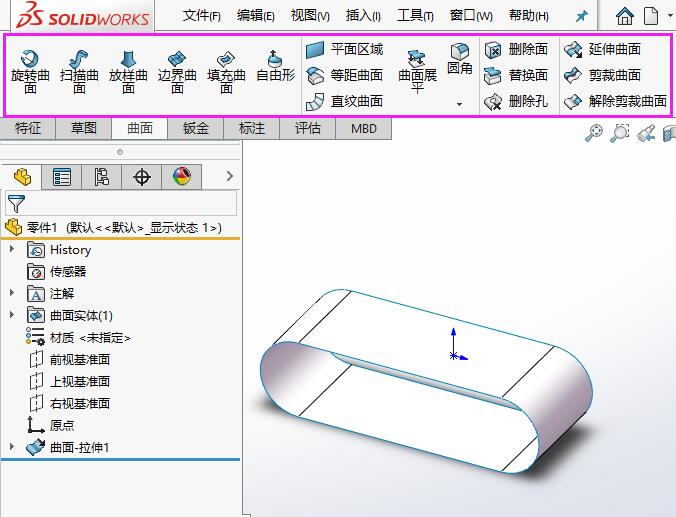Open the 视图(V) menu
The height and width of the screenshot is (517, 676).
click(310, 16)
